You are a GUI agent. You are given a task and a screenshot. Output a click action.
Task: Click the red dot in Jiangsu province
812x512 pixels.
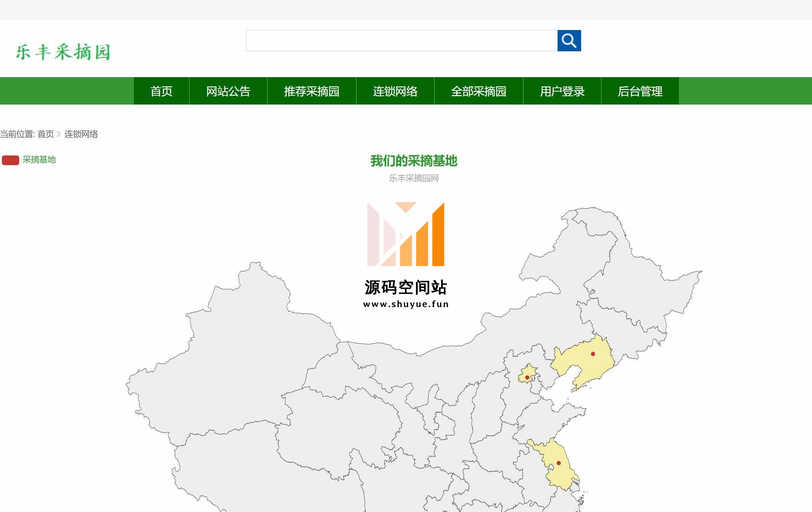pyautogui.click(x=559, y=463)
